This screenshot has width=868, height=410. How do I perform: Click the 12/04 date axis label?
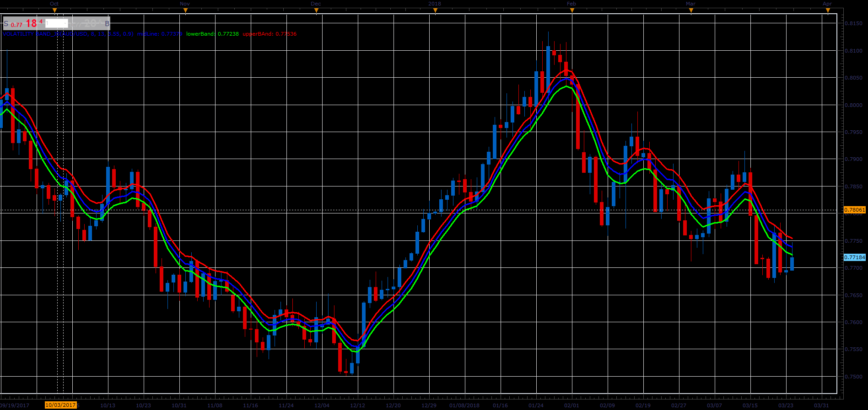322,405
